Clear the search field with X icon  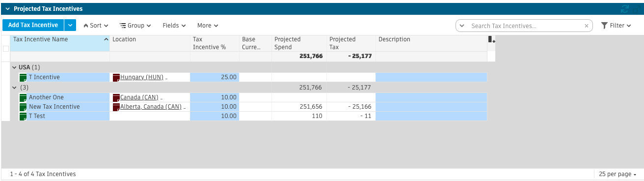click(586, 26)
